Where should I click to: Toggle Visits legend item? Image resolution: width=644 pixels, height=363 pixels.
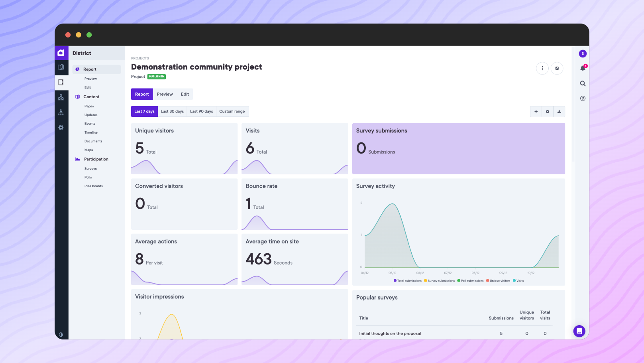point(518,281)
